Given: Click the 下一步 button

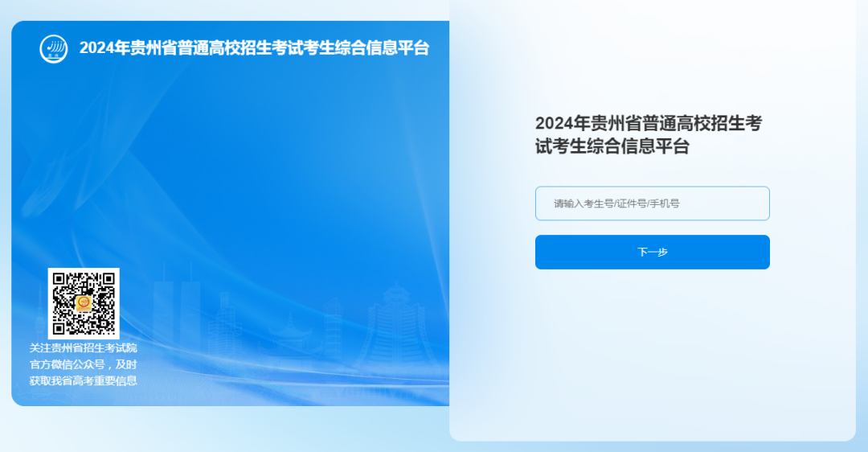Looking at the screenshot, I should 652,252.
